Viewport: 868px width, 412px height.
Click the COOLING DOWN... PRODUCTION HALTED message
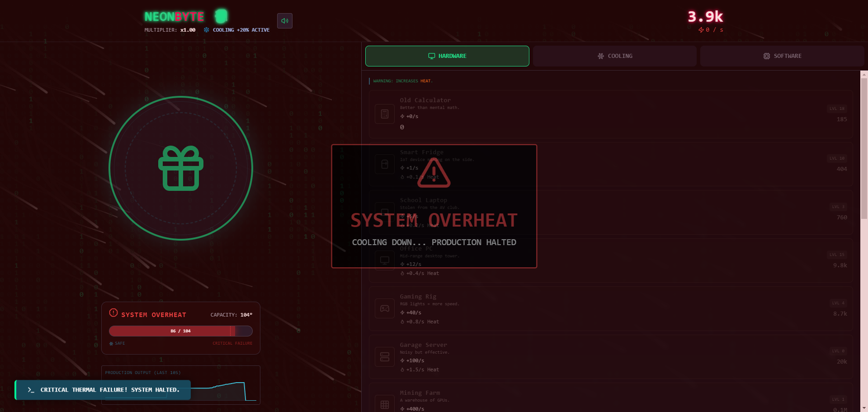pos(434,242)
